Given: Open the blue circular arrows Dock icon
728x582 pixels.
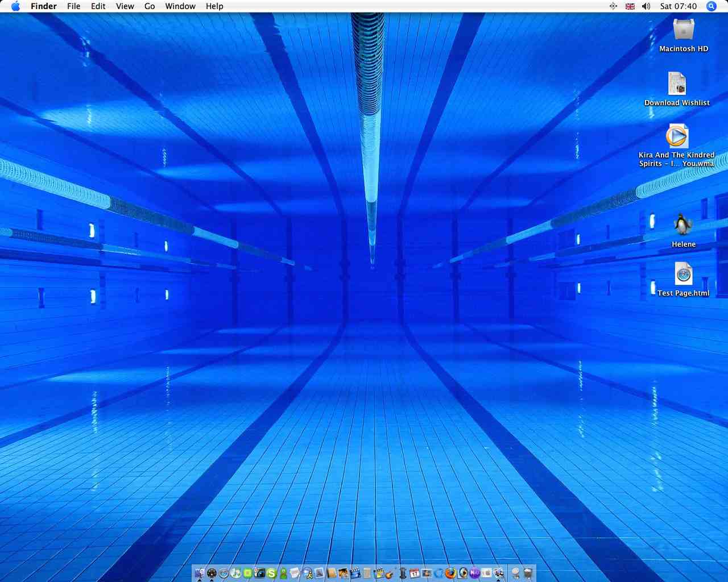Looking at the screenshot, I should pyautogui.click(x=439, y=573).
